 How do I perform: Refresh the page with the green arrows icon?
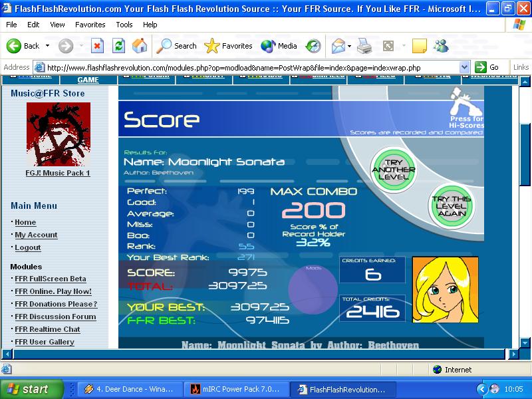pyautogui.click(x=119, y=46)
